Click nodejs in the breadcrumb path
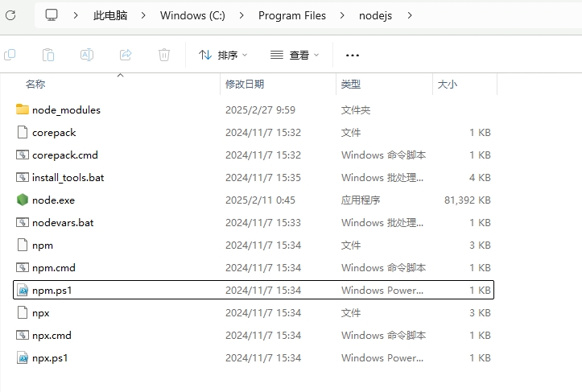Image resolution: width=582 pixels, height=392 pixels. (x=375, y=15)
